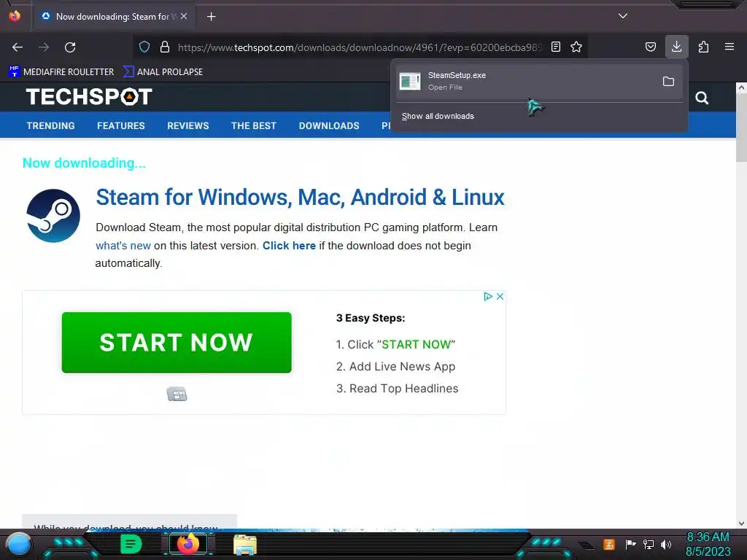Expand the list all tabs chevron

coord(623,16)
